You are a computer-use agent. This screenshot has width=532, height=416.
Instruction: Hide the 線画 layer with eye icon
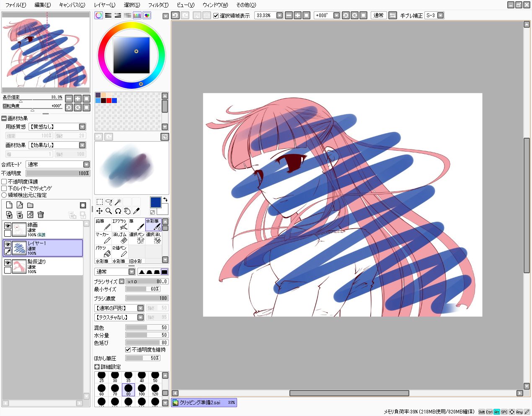coord(8,226)
